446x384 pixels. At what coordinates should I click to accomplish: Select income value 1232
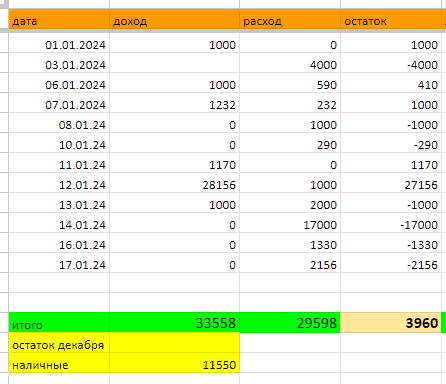(174, 103)
